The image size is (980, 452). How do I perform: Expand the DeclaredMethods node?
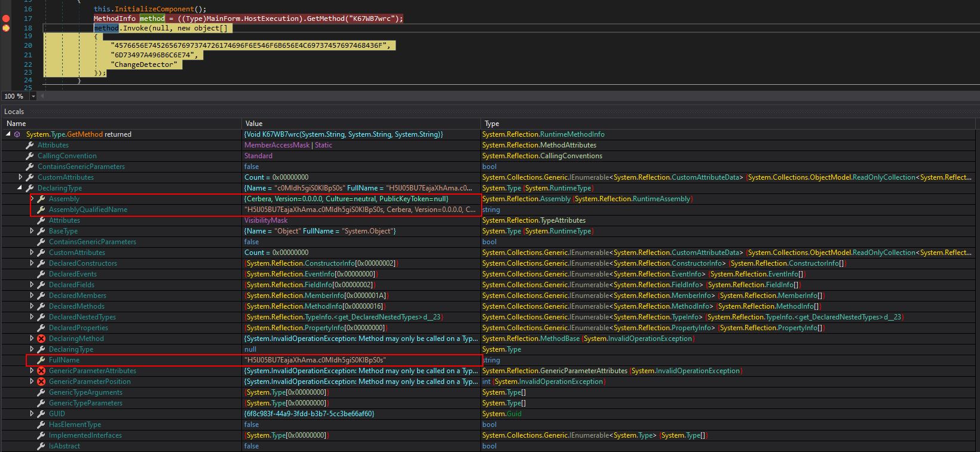pyautogui.click(x=32, y=306)
